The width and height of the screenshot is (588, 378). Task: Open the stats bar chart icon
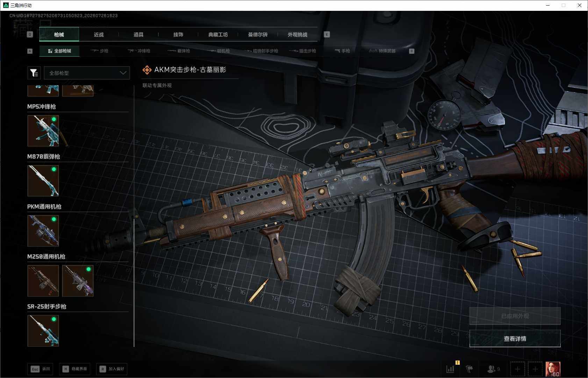pos(450,369)
